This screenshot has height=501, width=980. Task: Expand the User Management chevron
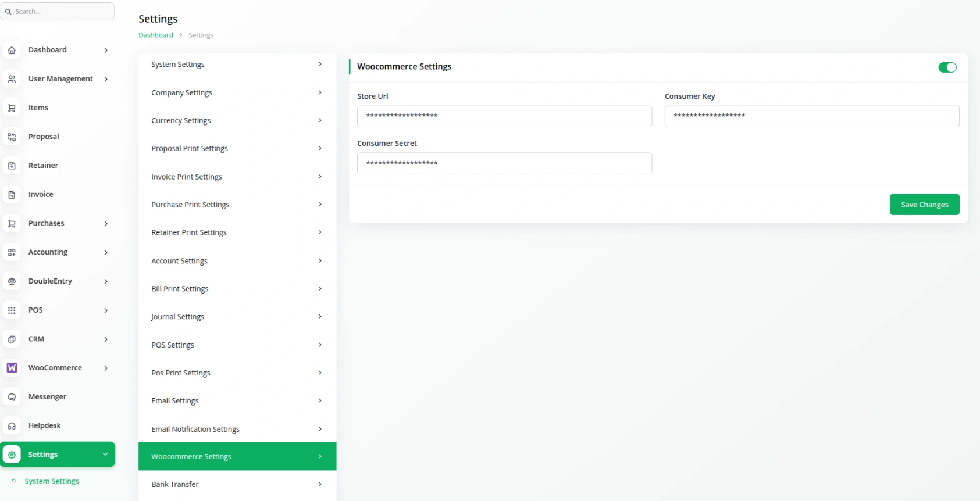pyautogui.click(x=106, y=79)
